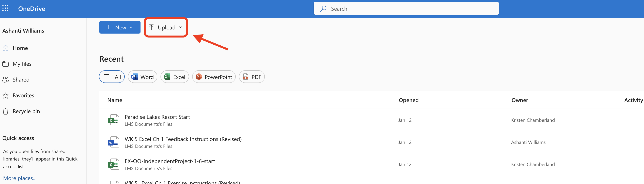Screen dimensions: 644x184
Task: Click Excel icon for Paradise Lakes Resort Start
Action: [113, 120]
